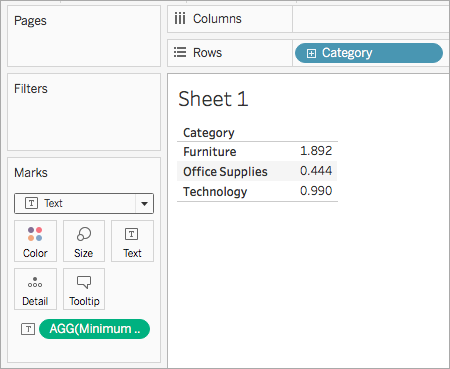Viewport: 450px width, 369px height.
Task: Open the Text marks card button
Action: tap(132, 241)
